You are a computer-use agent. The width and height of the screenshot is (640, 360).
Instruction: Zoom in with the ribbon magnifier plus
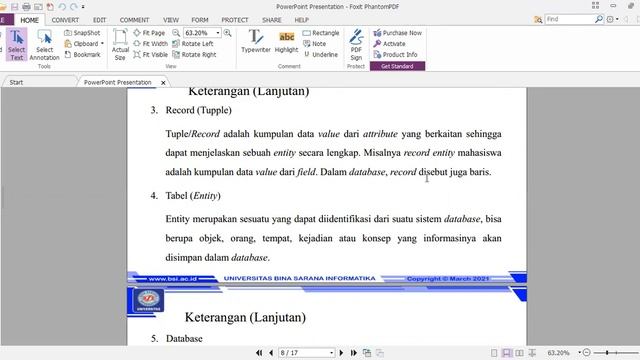coord(227,33)
